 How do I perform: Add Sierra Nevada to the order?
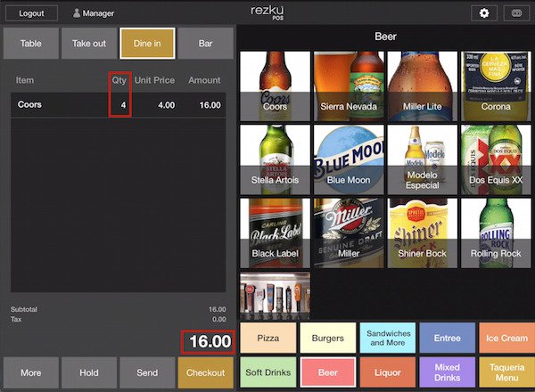(x=349, y=86)
